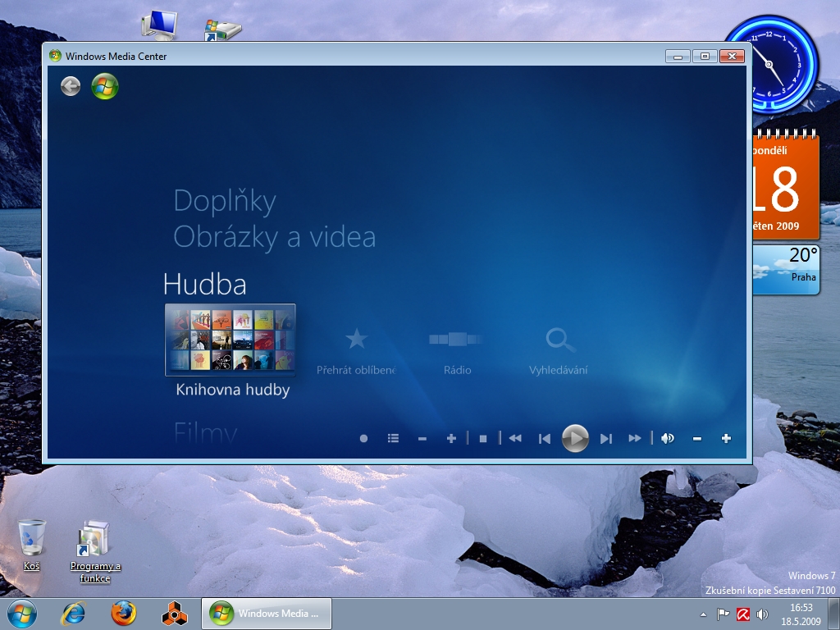Open the Rádio tile icon

click(457, 339)
